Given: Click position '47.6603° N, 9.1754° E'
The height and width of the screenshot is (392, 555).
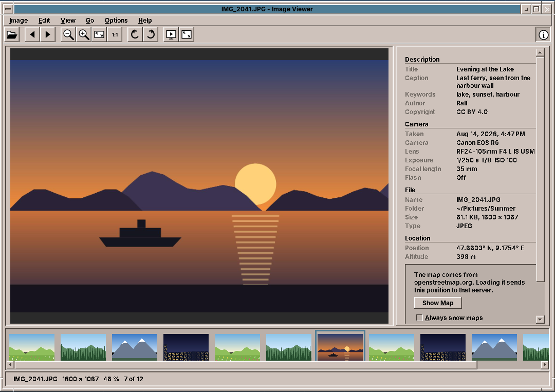Looking at the screenshot, I should pos(490,248).
